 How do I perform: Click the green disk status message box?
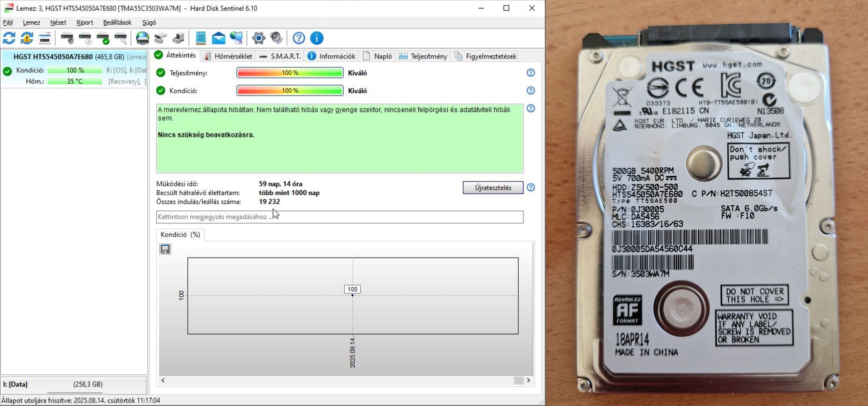click(x=339, y=138)
